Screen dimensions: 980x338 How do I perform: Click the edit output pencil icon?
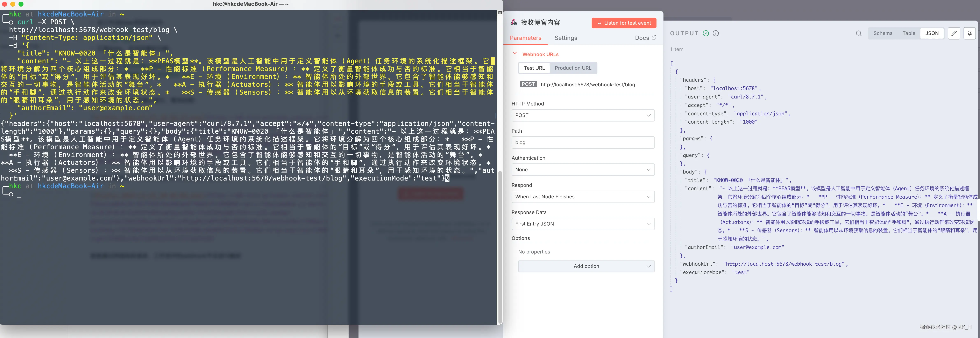954,34
